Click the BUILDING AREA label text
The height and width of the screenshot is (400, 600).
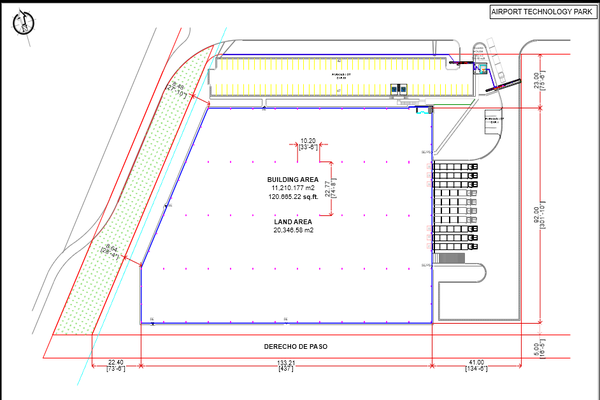coord(286,179)
